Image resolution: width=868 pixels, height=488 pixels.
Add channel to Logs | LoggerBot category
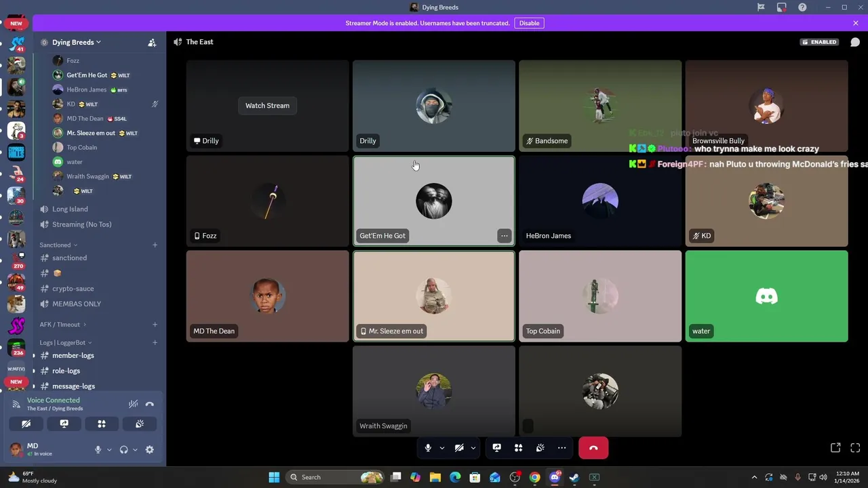[155, 343]
